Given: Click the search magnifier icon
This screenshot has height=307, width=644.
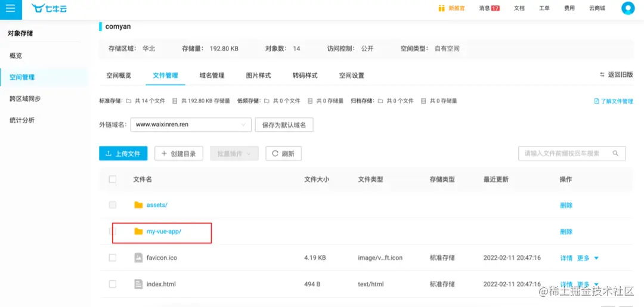Looking at the screenshot, I should (615, 153).
